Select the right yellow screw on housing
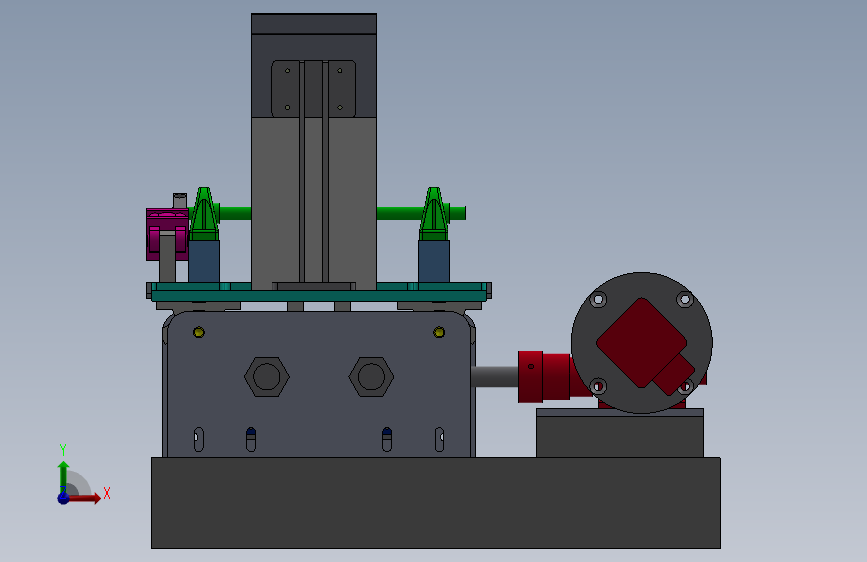The image size is (867, 562). (x=439, y=332)
